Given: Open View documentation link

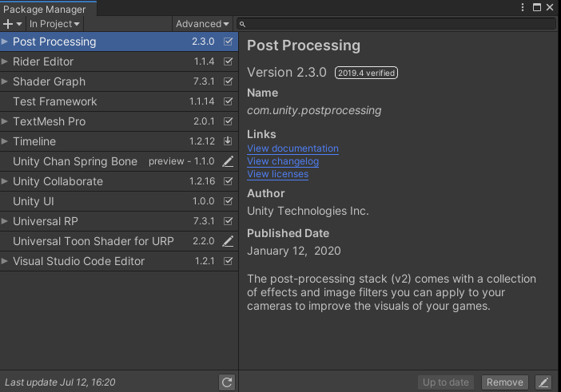Looking at the screenshot, I should click(x=292, y=148).
